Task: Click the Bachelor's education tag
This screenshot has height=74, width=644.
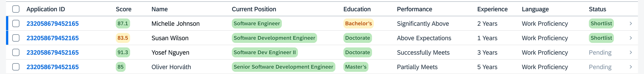Action: [x=358, y=23]
